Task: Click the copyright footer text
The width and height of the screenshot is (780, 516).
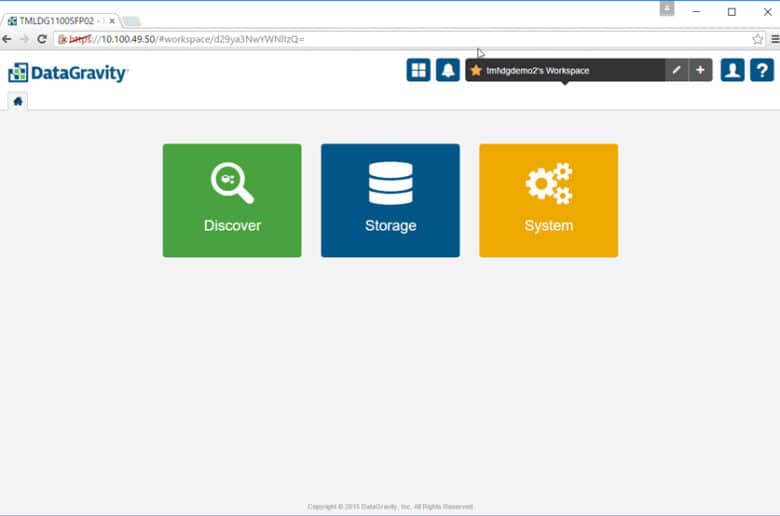Action: (x=390, y=507)
